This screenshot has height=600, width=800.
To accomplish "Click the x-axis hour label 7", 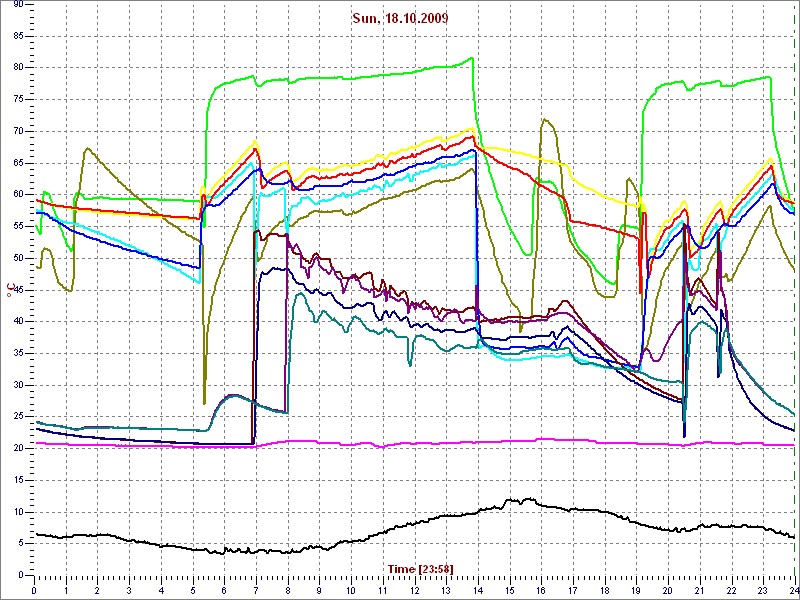I will point(256,590).
